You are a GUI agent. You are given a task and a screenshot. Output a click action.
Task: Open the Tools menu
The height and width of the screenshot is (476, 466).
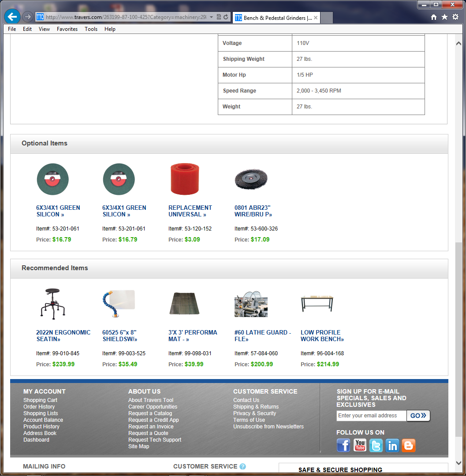[x=91, y=29]
